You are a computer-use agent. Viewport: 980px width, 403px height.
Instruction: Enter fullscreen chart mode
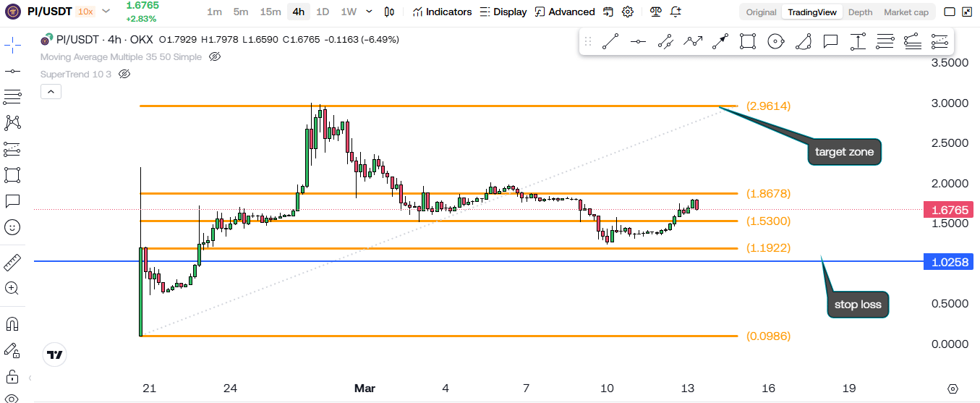point(968,12)
